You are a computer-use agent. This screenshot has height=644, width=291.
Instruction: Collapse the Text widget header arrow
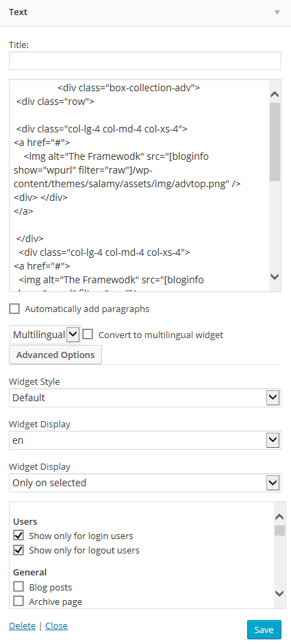277,12
